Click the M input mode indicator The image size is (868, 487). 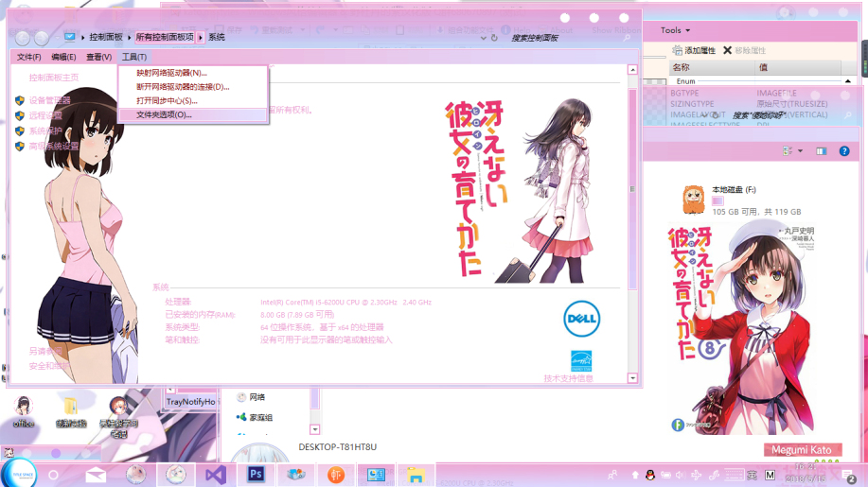[770, 475]
